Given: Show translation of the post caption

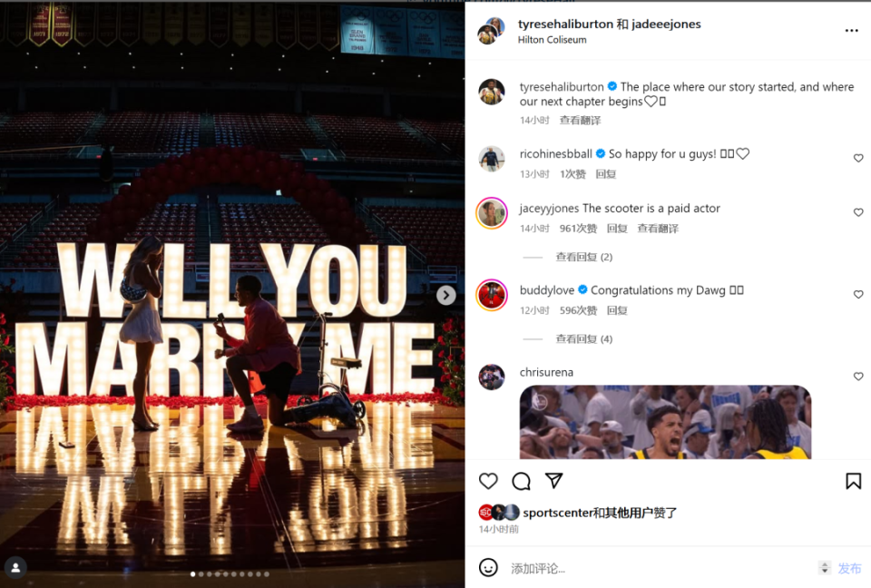Looking at the screenshot, I should point(580,120).
